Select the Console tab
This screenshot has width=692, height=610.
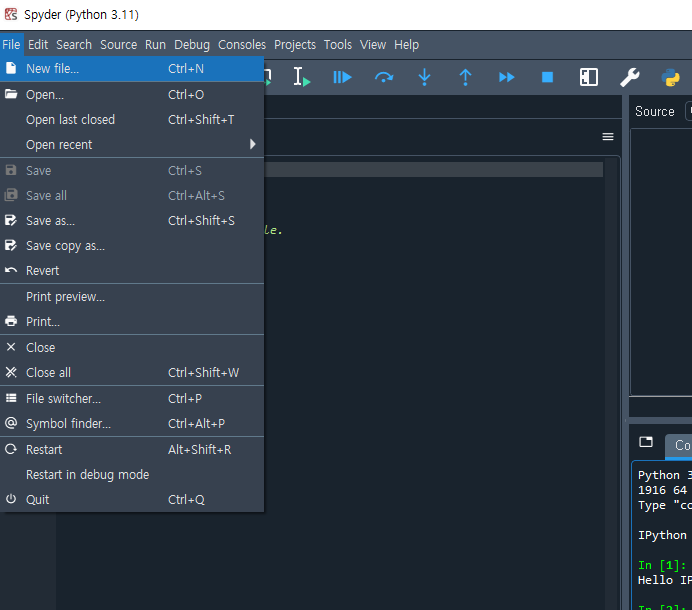click(x=680, y=446)
